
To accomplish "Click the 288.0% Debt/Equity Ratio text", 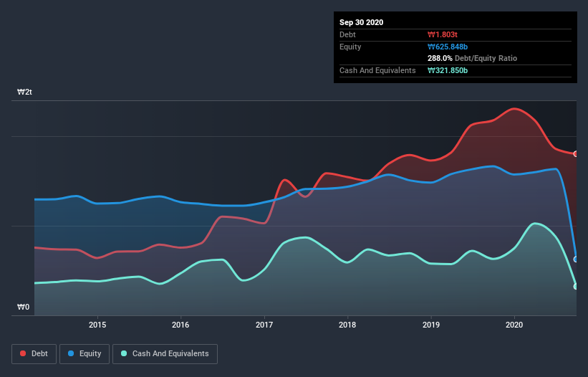I will pos(472,59).
